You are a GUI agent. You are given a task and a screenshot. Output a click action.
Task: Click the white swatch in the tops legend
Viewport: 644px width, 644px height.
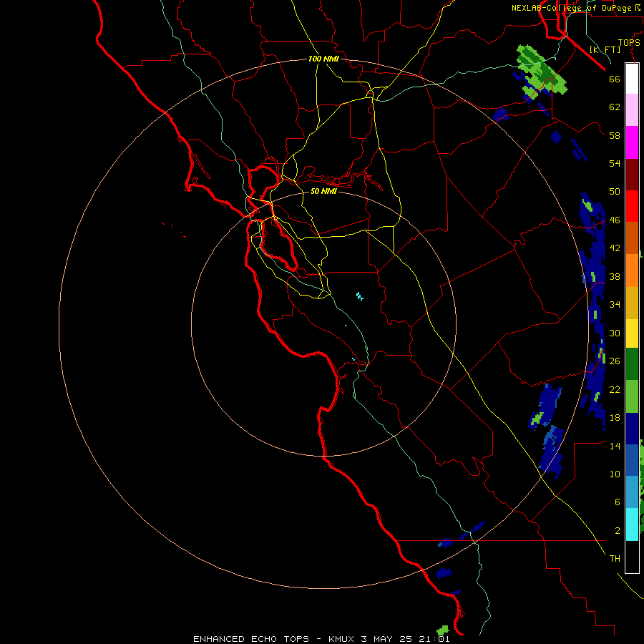pyautogui.click(x=632, y=79)
